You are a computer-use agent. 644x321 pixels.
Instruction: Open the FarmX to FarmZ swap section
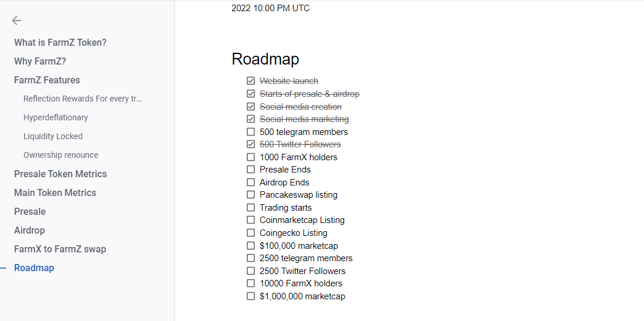(x=60, y=249)
